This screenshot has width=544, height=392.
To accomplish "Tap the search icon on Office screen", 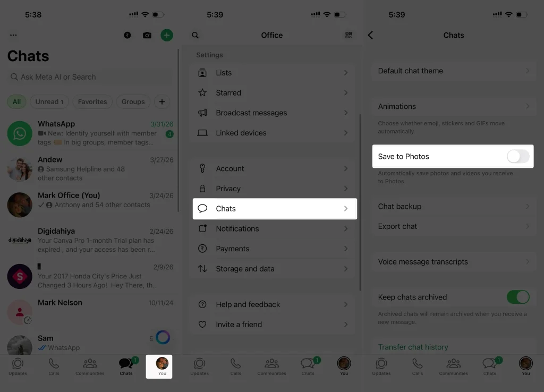I will [x=195, y=35].
